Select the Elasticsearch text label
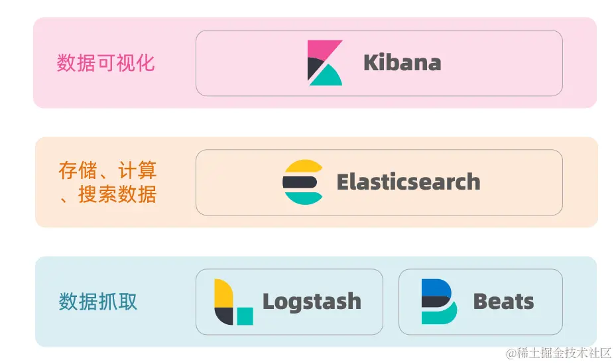 coord(408,182)
